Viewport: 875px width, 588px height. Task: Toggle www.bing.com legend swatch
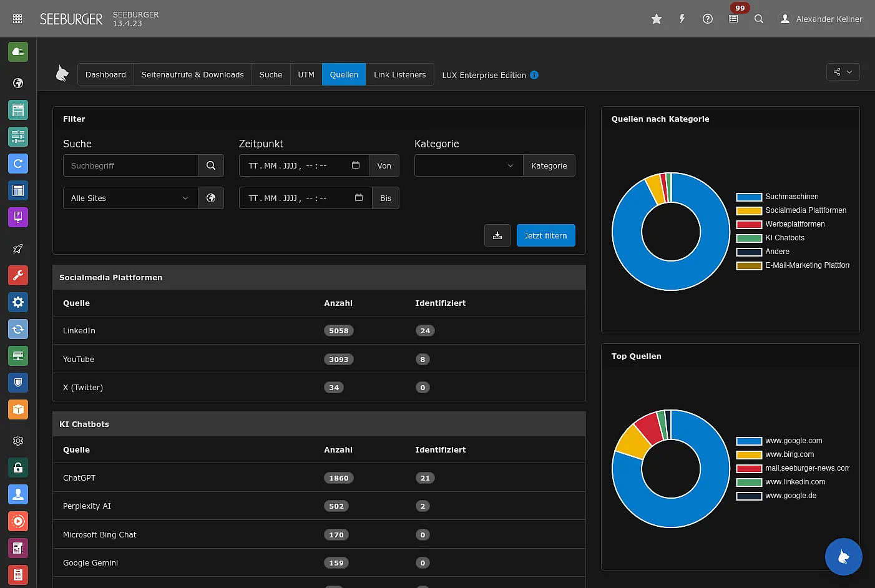pyautogui.click(x=749, y=454)
